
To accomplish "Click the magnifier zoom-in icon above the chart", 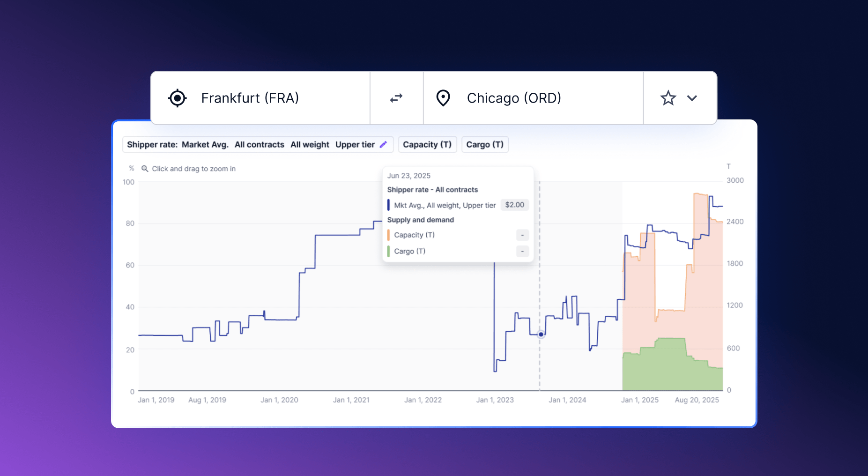I will click(x=144, y=168).
